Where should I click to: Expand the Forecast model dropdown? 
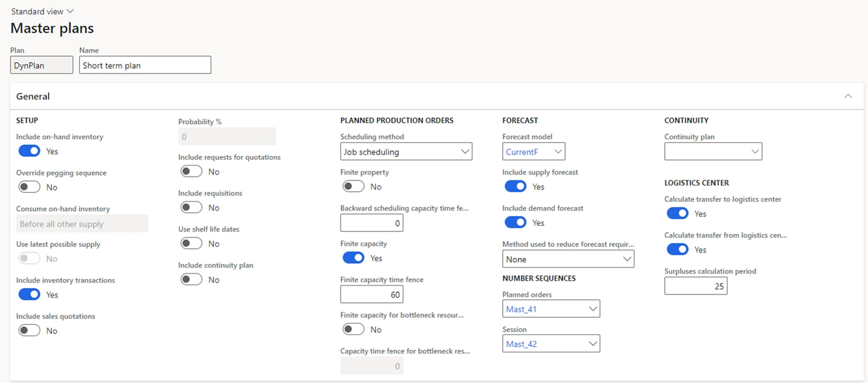click(x=558, y=151)
